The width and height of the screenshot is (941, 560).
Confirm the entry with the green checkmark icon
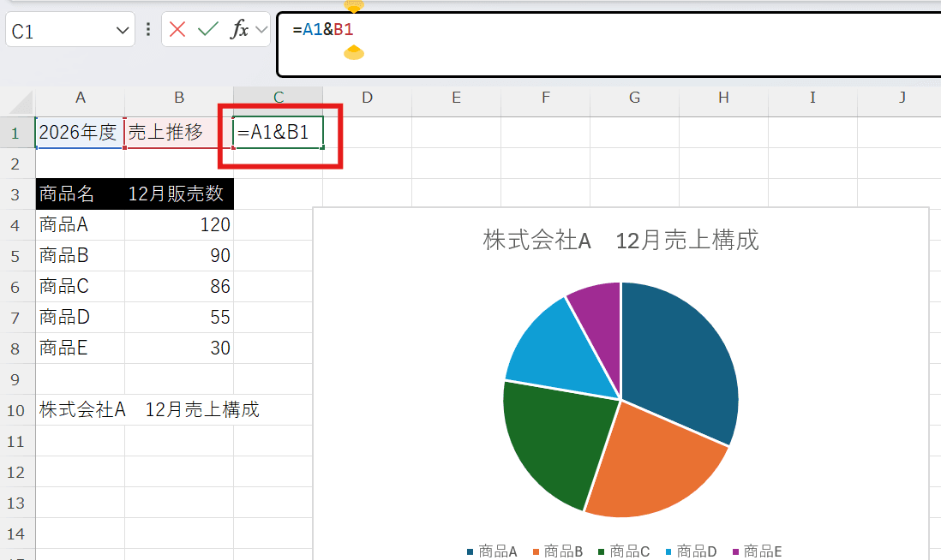click(207, 28)
